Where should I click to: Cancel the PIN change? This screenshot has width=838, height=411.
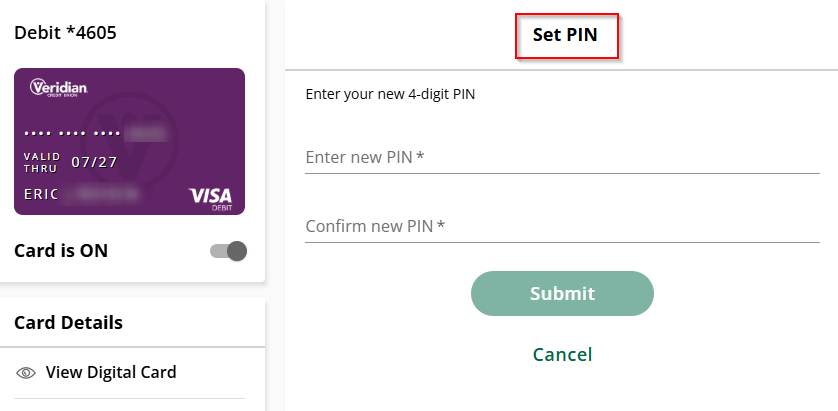click(x=562, y=354)
